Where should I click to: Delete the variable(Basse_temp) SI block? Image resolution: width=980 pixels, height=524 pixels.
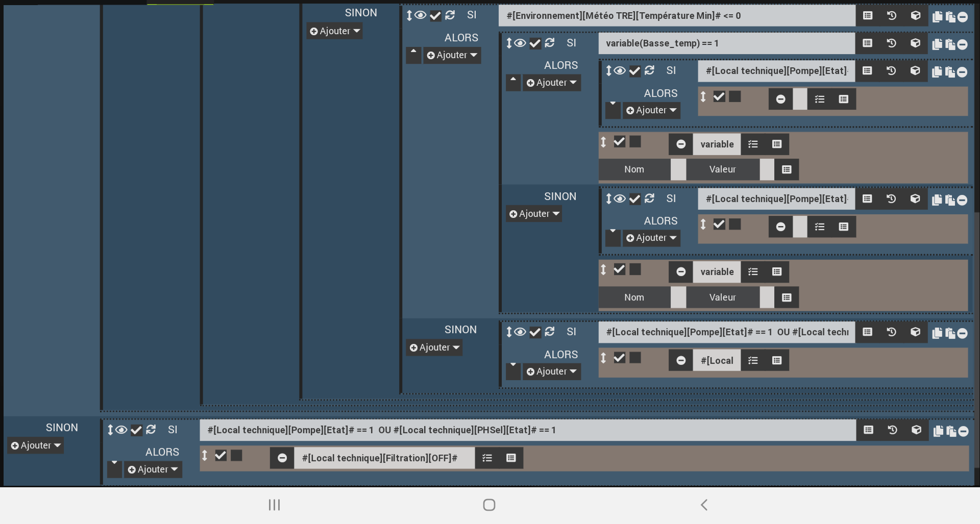tap(963, 44)
